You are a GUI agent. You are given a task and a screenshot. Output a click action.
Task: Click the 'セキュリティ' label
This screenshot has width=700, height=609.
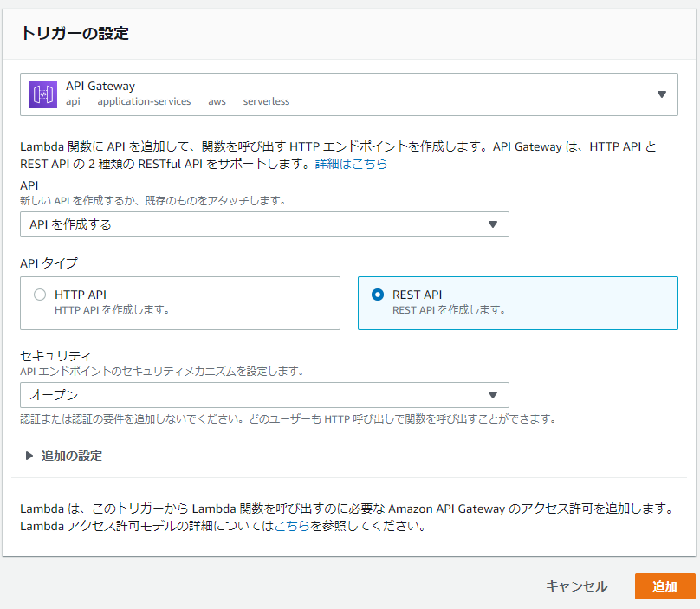pyautogui.click(x=55, y=356)
